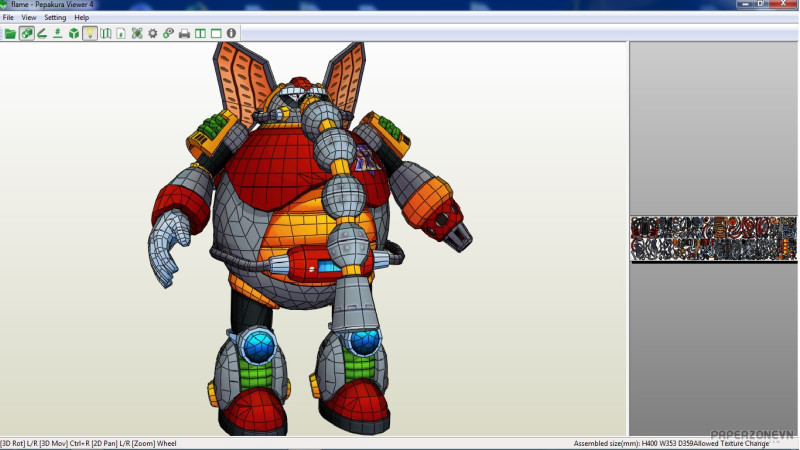Open the Help menu

pyautogui.click(x=82, y=17)
